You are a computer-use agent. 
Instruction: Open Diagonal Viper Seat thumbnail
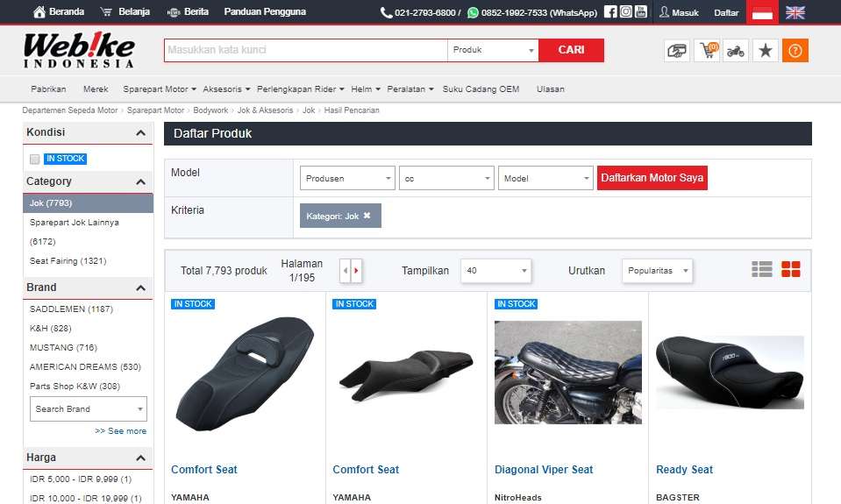[568, 373]
